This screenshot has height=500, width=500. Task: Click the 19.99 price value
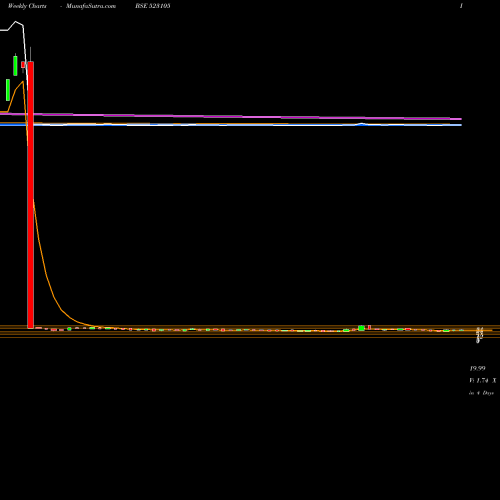pos(477,368)
